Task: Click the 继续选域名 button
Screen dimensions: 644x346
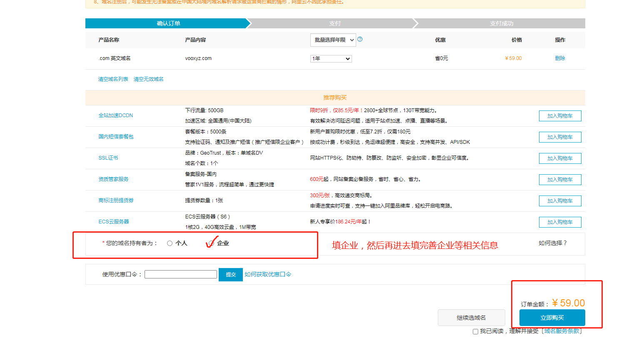Action: pos(471,317)
